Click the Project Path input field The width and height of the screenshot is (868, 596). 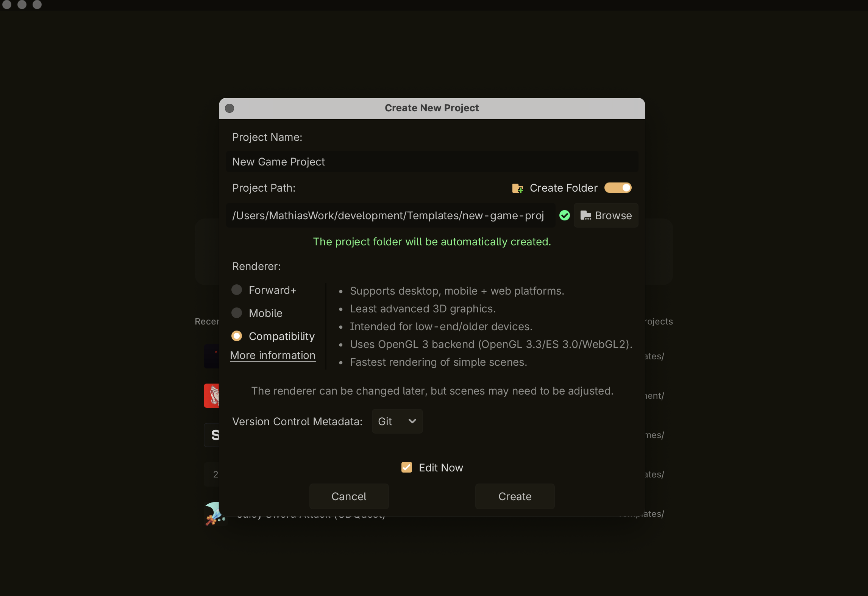tap(390, 215)
